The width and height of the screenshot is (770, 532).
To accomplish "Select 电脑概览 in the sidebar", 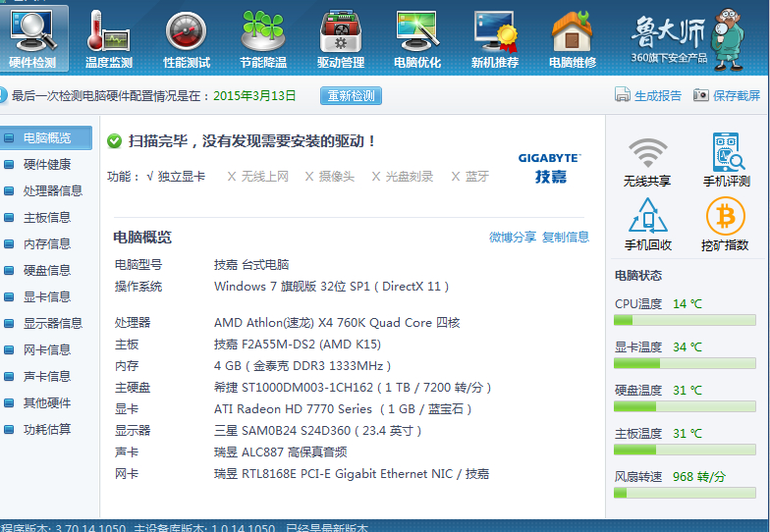I will point(46,137).
